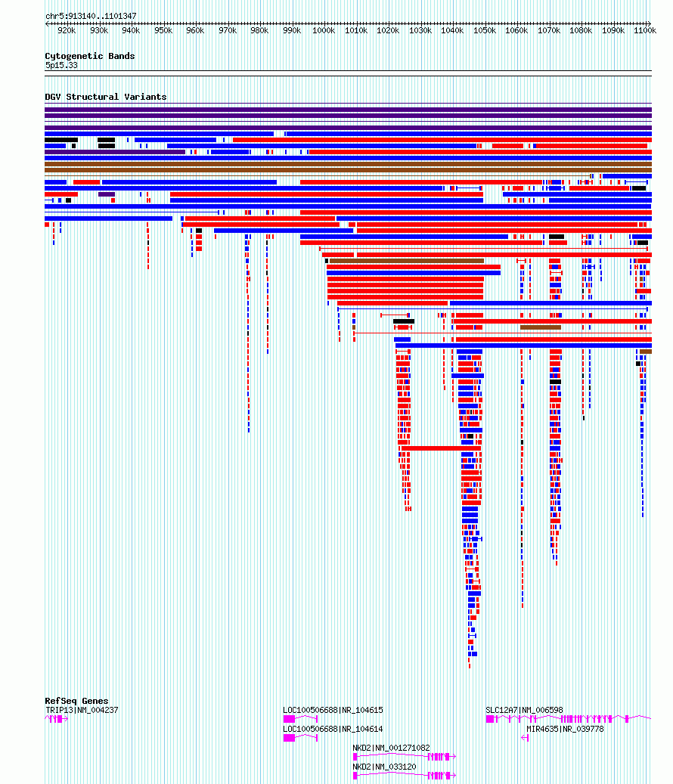
Task: Select the 1070k ruler position label
Action: pos(549,30)
